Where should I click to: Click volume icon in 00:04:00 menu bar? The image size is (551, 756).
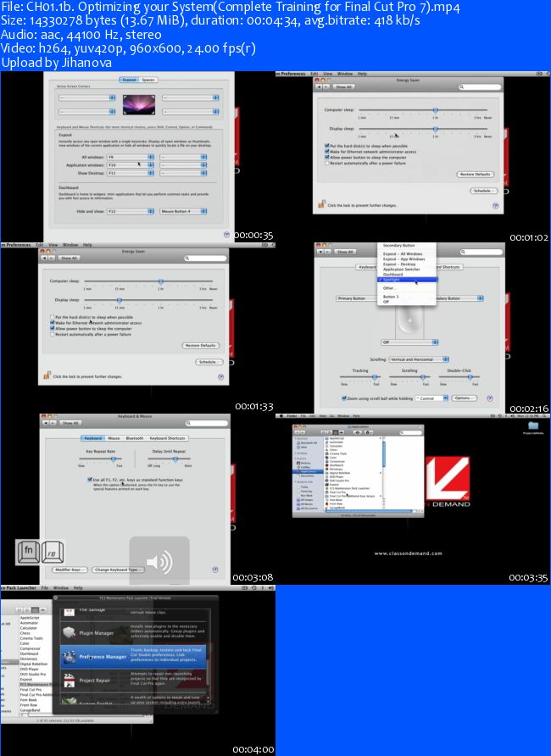271,587
